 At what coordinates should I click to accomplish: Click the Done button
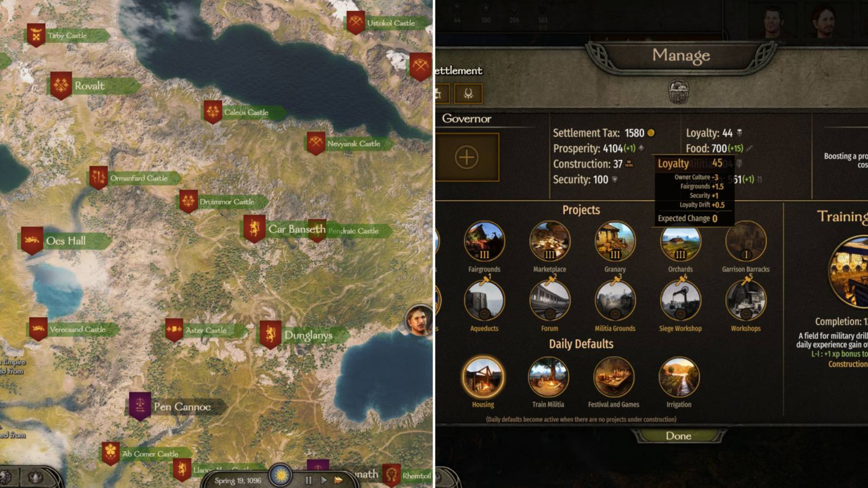click(678, 436)
